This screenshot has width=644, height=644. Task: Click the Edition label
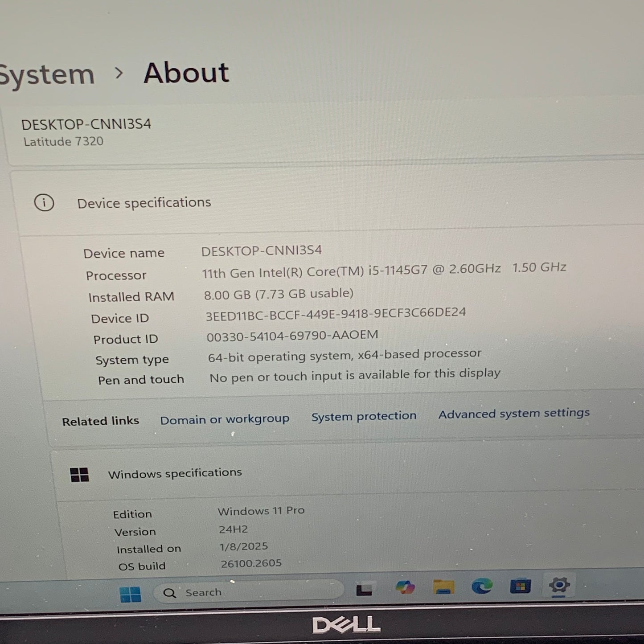(x=132, y=515)
